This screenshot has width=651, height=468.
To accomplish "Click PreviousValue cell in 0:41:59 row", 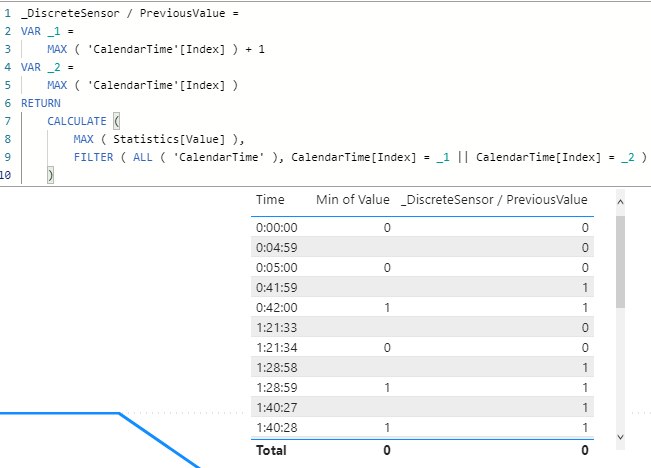I will [x=585, y=287].
